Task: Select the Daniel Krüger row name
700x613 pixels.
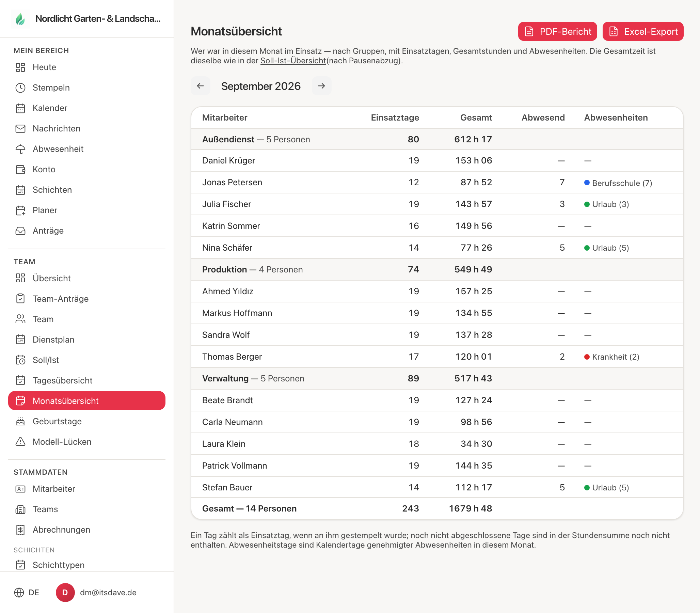Action: pos(228,160)
